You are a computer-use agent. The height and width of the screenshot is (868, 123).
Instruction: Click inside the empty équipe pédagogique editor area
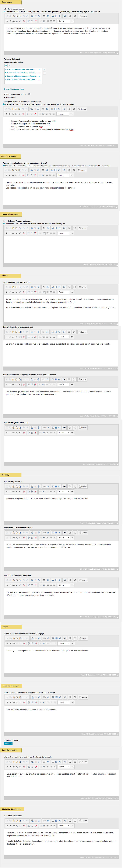[x=61, y=249]
